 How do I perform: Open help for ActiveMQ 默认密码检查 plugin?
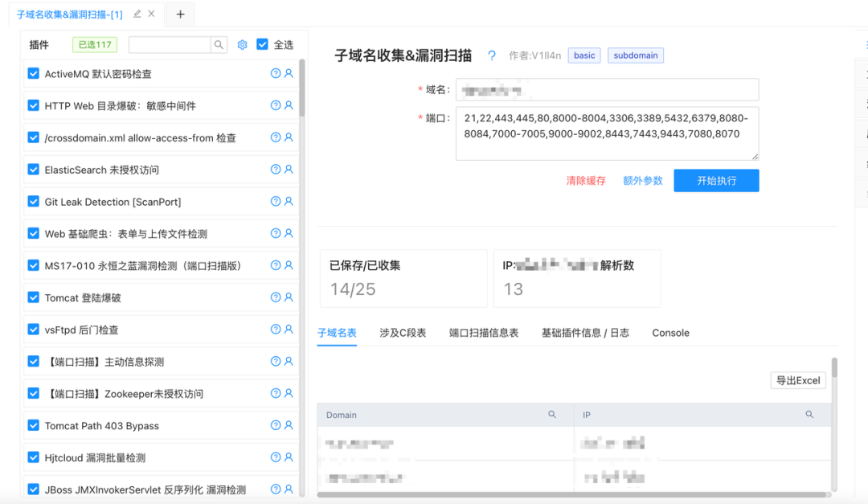pos(275,73)
